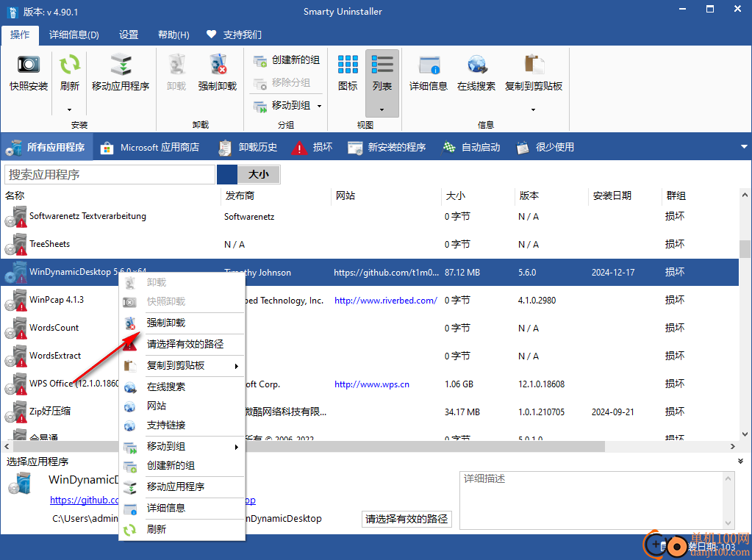Image resolution: width=752 pixels, height=560 pixels.
Task: Click the 刷新 refresh arrows icon
Action: coord(70,65)
